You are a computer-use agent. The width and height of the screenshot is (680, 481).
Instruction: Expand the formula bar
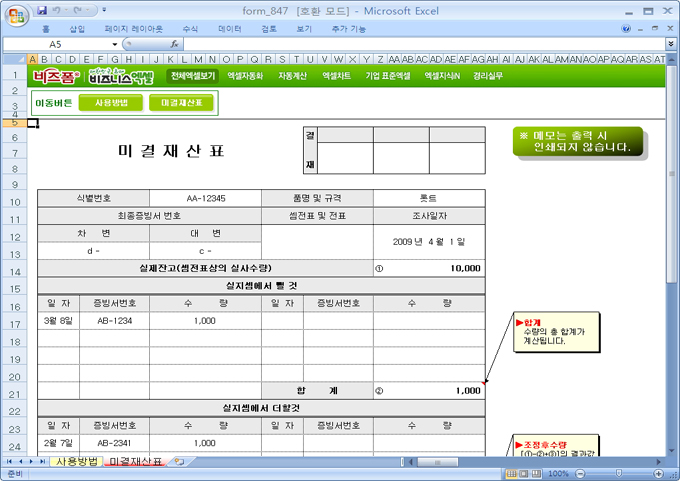(x=670, y=45)
